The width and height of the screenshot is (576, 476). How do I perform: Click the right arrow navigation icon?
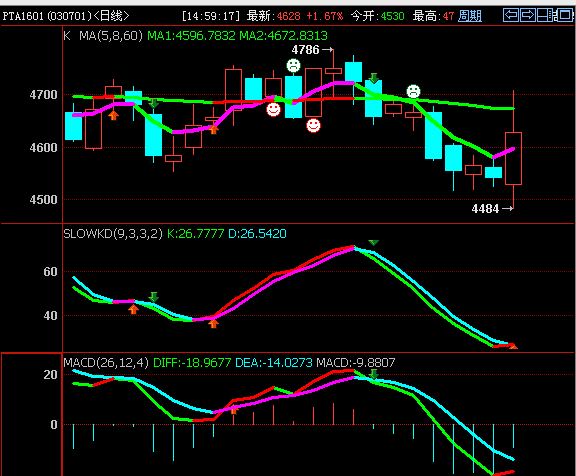tap(528, 15)
